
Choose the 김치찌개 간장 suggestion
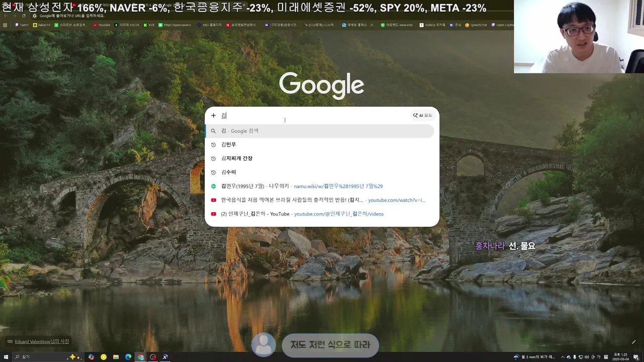319,158
